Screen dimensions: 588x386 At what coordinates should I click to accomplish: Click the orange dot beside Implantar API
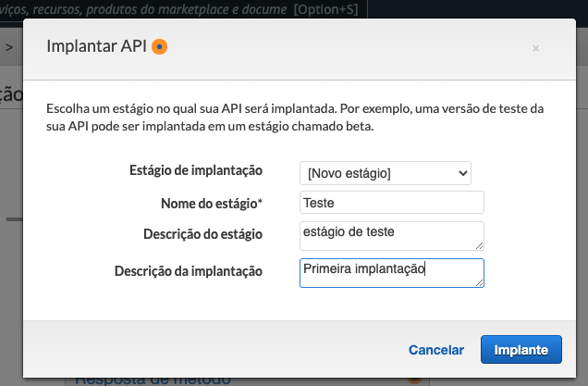[159, 47]
